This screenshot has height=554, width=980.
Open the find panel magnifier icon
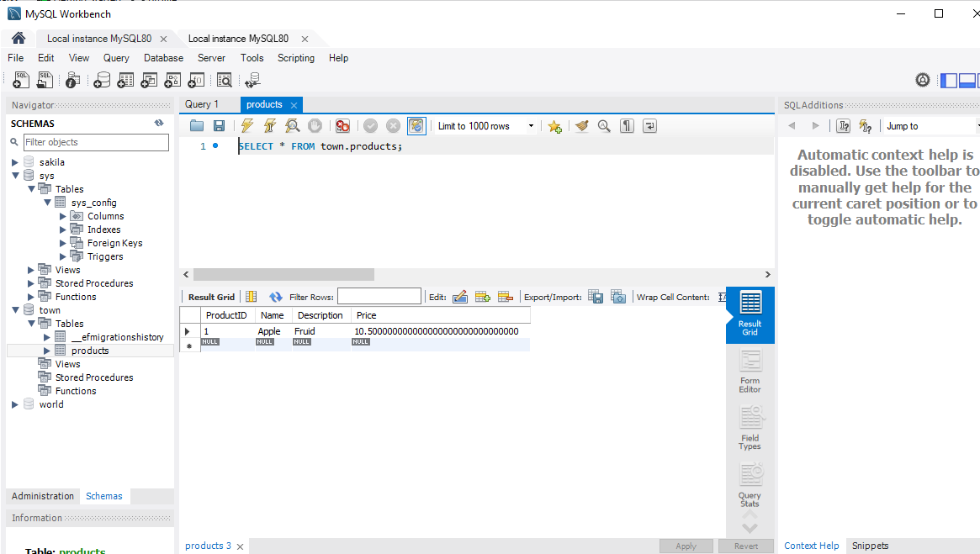pos(604,125)
